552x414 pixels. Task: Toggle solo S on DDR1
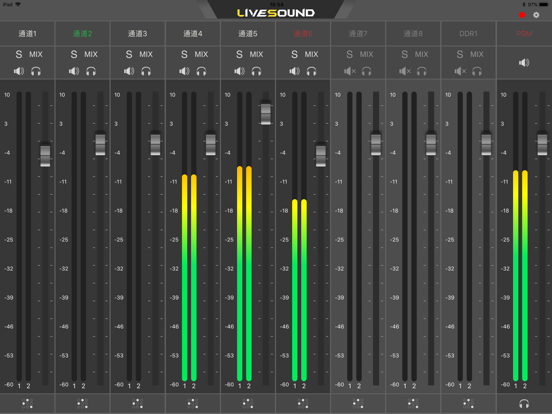[460, 54]
